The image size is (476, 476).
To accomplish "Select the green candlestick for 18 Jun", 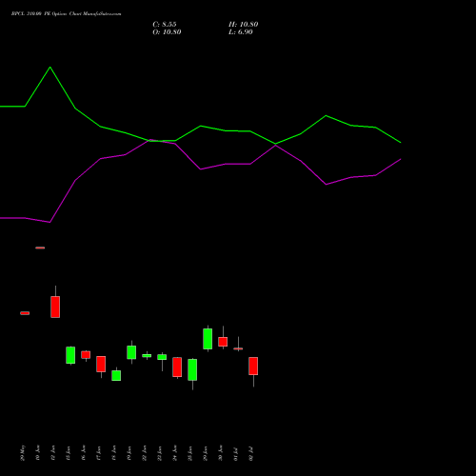I will (x=116, y=375).
